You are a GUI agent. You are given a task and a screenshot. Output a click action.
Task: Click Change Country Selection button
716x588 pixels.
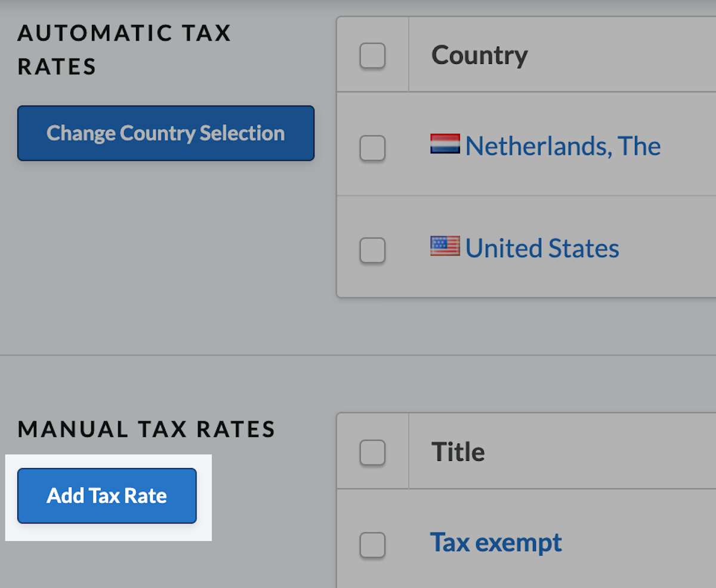(166, 133)
